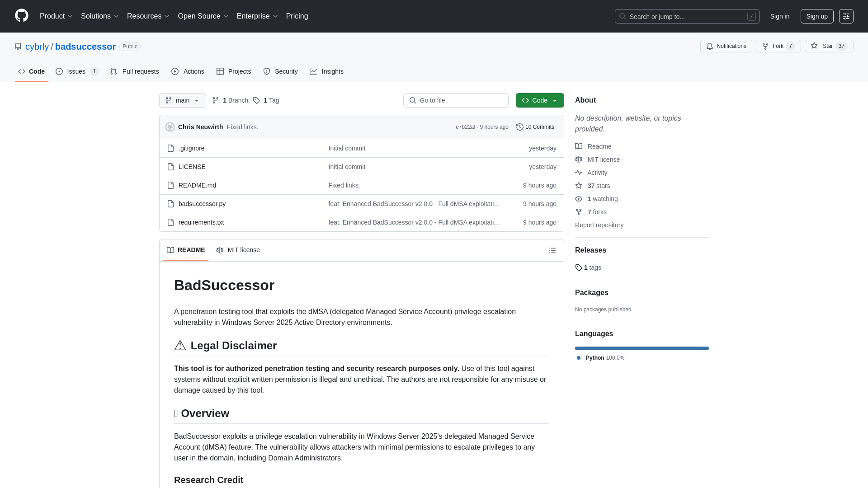Open the Insights tab
This screenshot has height=488, width=868.
click(x=326, y=71)
